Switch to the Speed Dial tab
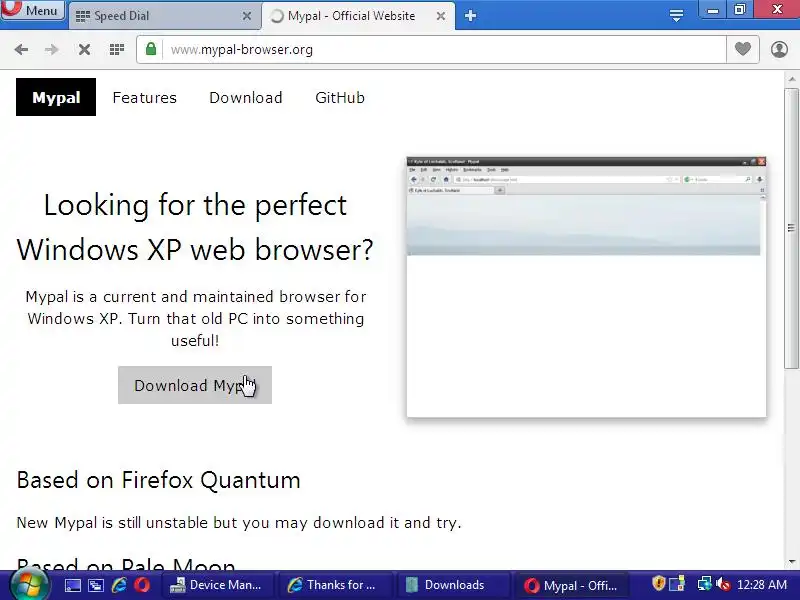Viewport: 800px width, 600px height. (x=156, y=16)
